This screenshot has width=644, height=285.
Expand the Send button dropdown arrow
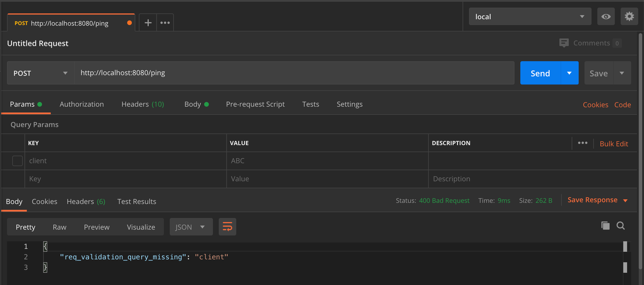point(569,73)
